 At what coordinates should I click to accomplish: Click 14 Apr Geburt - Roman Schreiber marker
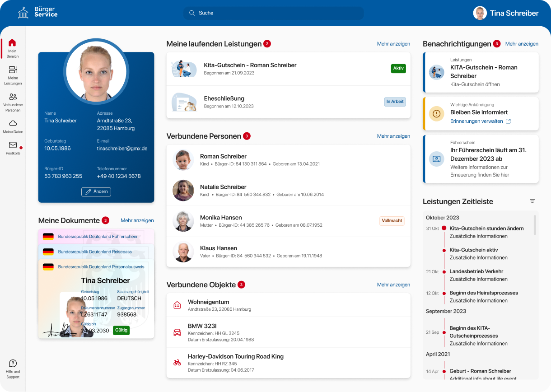point(444,372)
